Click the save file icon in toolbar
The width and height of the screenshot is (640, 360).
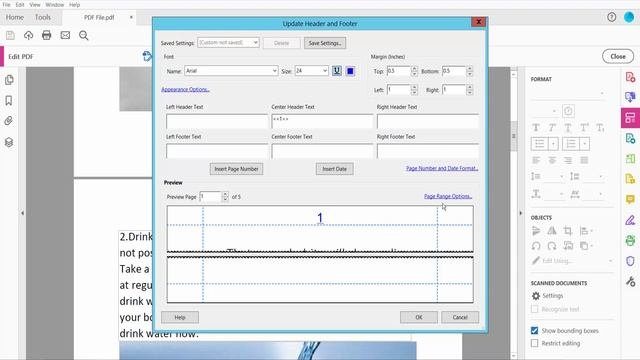pyautogui.click(x=11, y=36)
